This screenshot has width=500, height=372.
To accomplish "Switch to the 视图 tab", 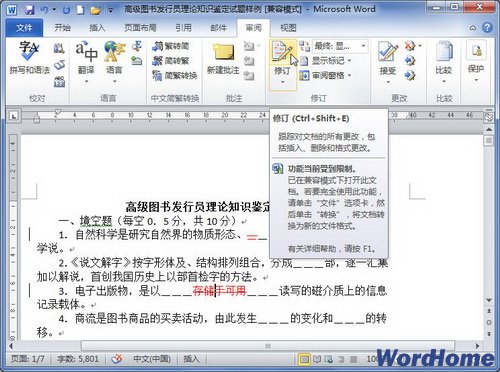I will tap(288, 28).
